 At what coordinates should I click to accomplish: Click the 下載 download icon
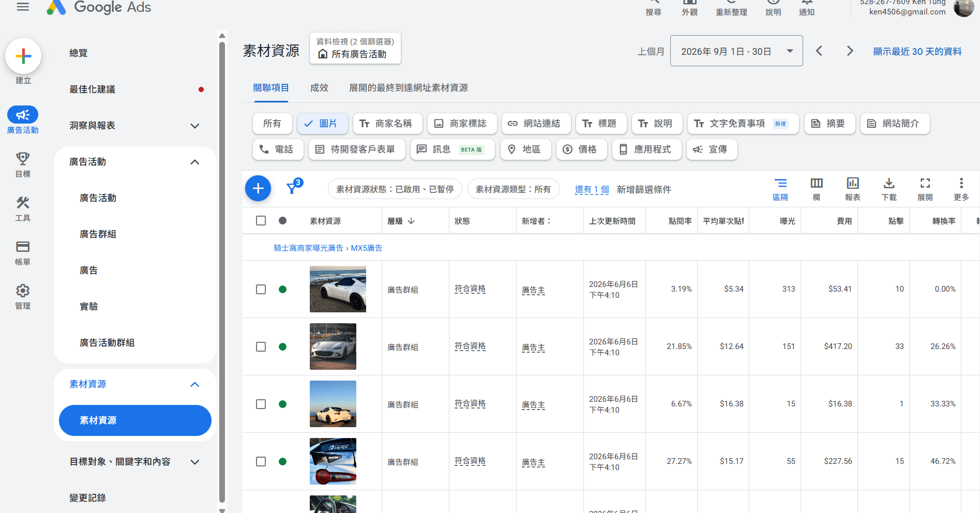[889, 189]
